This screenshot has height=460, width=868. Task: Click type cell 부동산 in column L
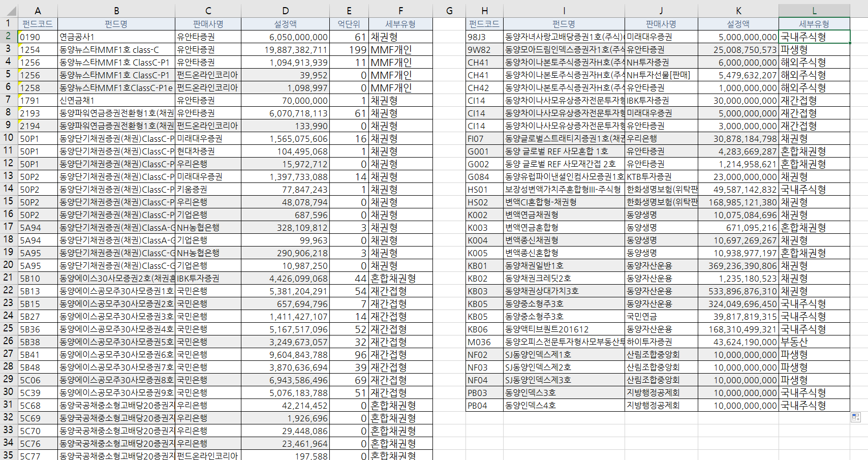point(814,342)
